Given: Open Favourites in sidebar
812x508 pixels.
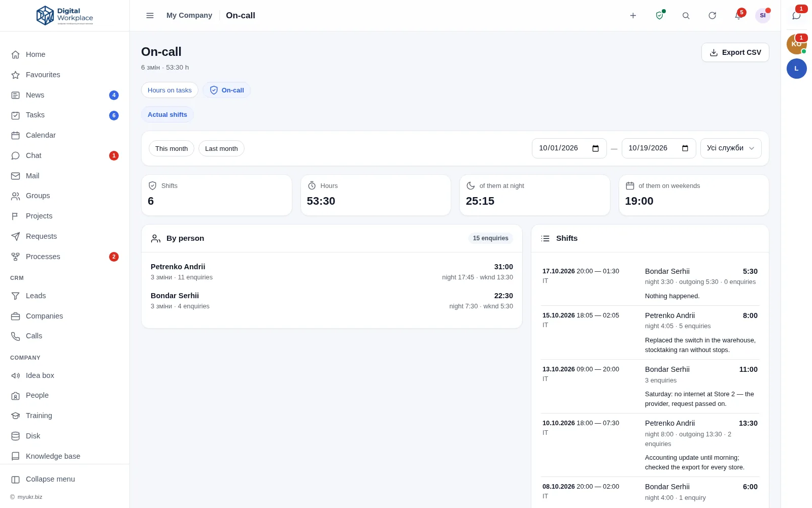Looking at the screenshot, I should [x=65, y=75].
